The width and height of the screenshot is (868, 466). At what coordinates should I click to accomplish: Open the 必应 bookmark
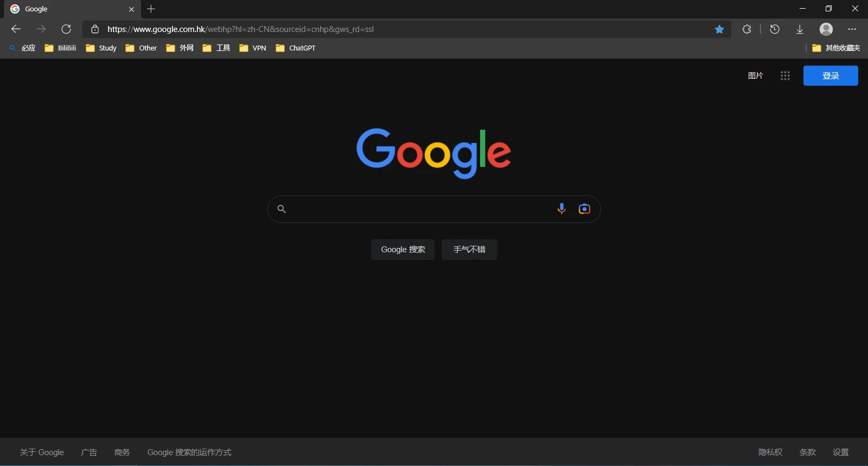22,48
